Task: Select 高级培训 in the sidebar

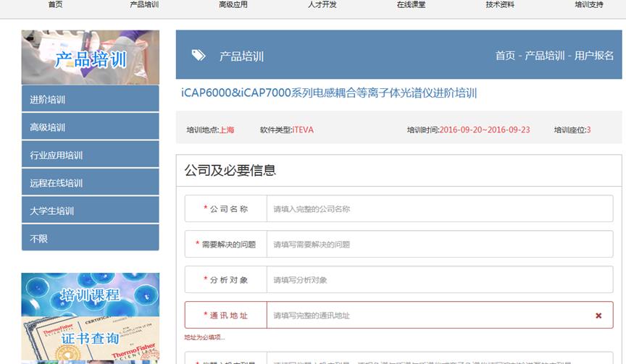Action: click(x=91, y=127)
